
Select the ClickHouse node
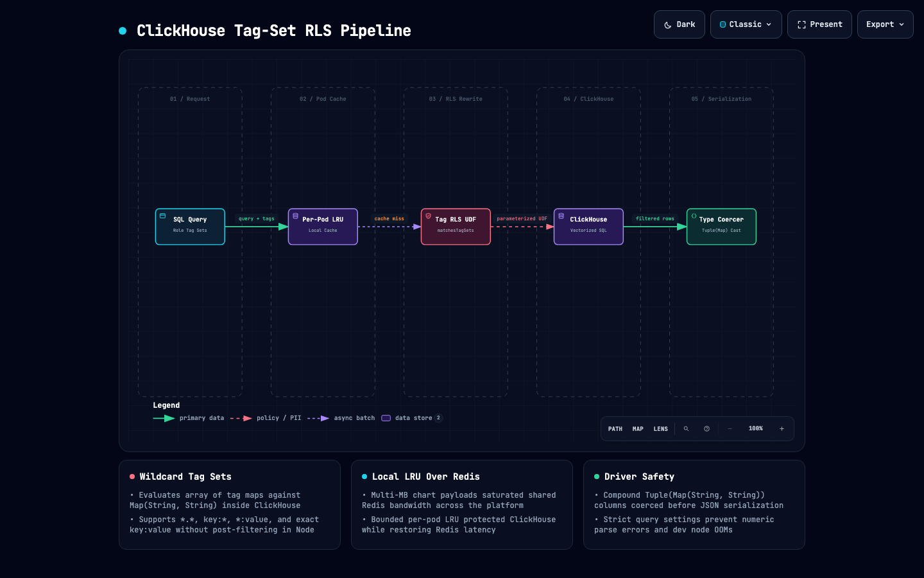[x=588, y=227]
